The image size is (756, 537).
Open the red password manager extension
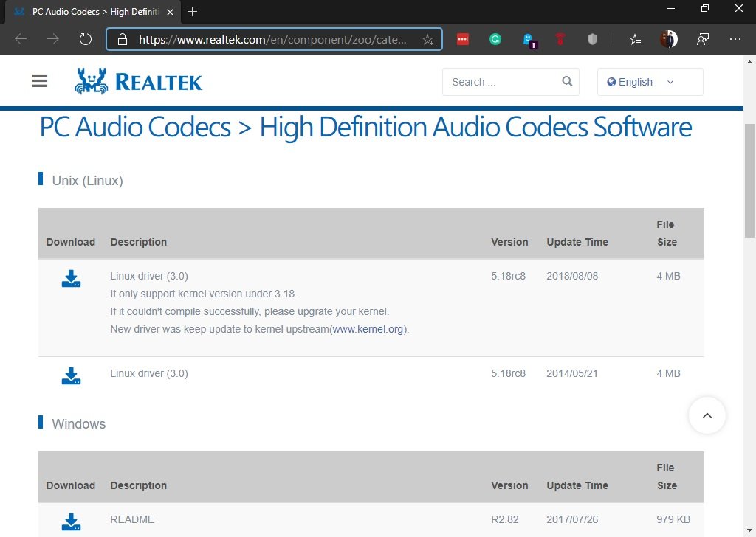click(463, 39)
